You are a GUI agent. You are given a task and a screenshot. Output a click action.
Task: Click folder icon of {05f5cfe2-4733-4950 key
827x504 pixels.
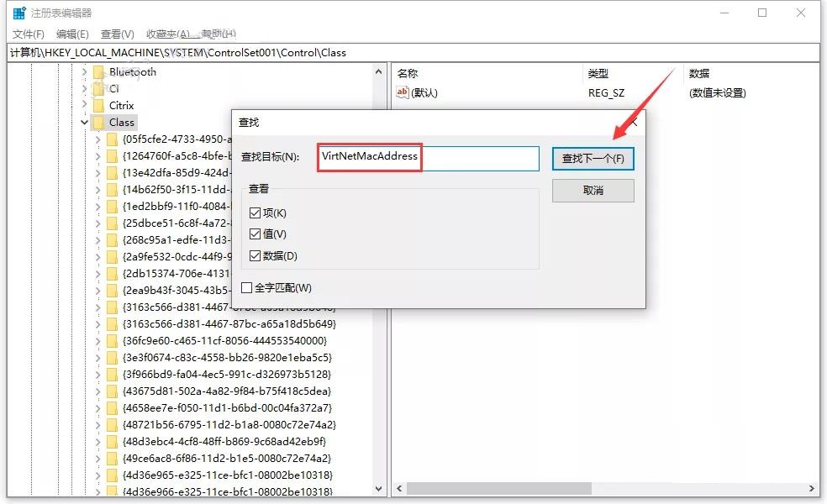(112, 139)
